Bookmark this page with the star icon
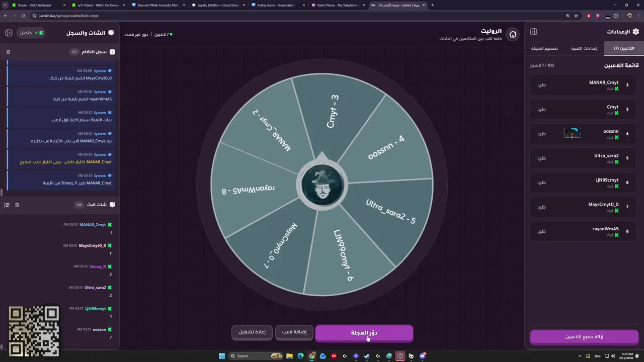 click(576, 16)
